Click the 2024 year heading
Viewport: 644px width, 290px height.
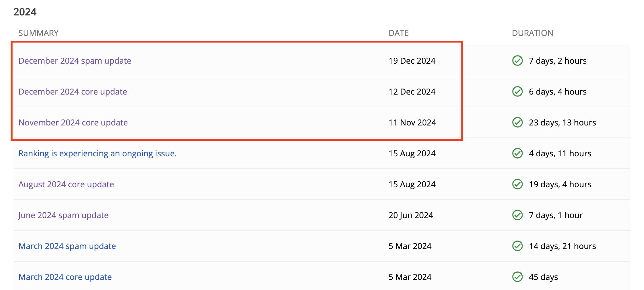25,12
